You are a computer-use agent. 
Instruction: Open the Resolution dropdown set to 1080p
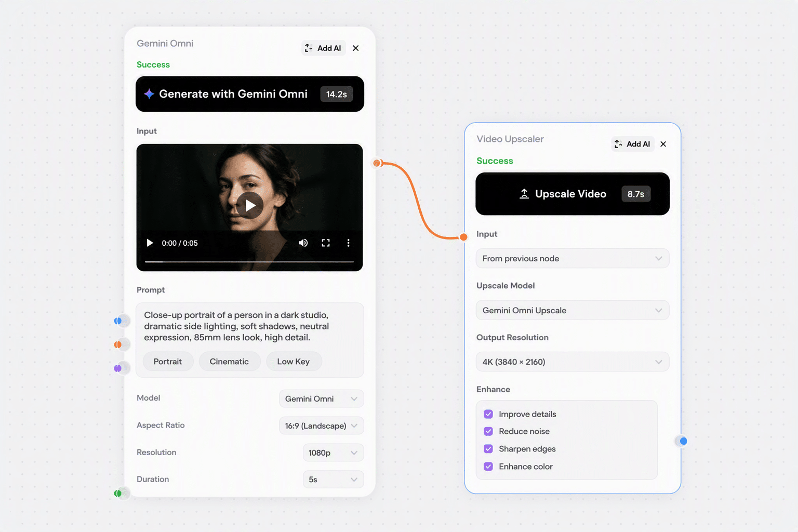click(x=333, y=453)
